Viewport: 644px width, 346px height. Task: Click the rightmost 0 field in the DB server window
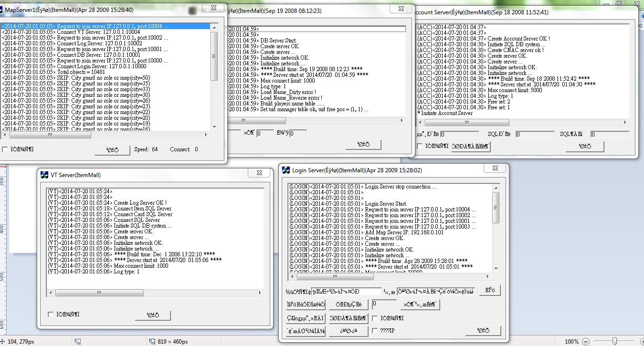(x=298, y=134)
